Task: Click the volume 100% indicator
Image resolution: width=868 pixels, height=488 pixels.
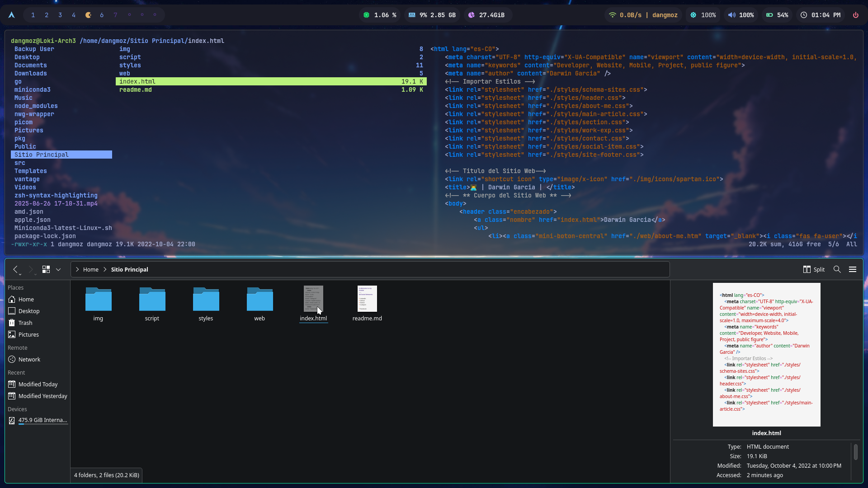Action: tap(741, 15)
